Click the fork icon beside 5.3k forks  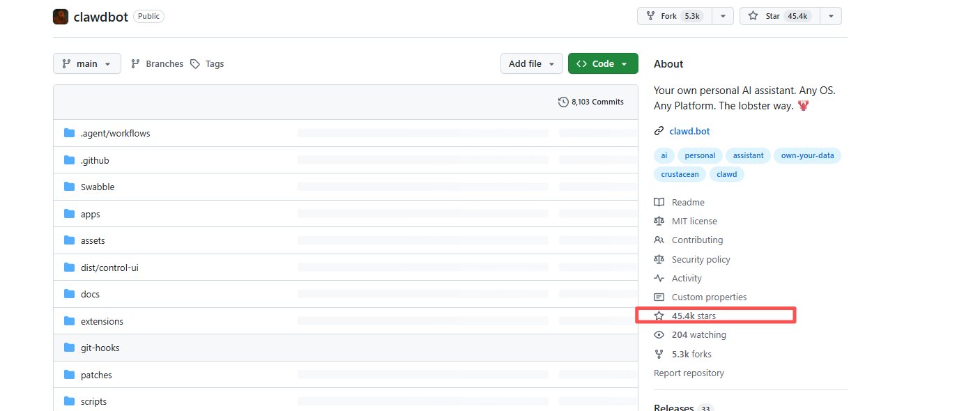[659, 354]
